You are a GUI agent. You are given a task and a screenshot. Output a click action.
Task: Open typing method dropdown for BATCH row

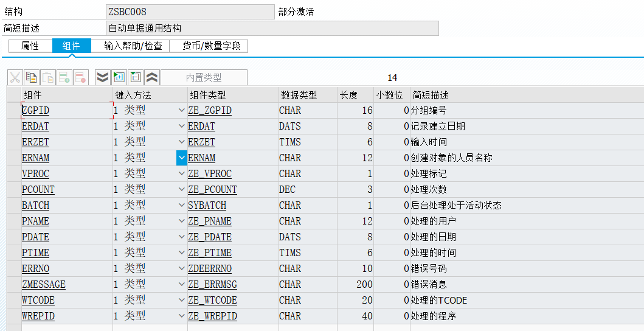pos(182,205)
